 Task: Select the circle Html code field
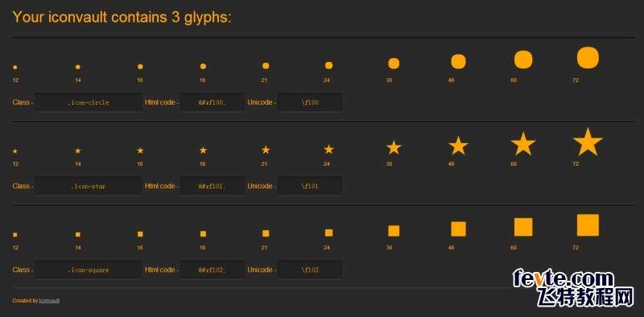click(x=213, y=102)
